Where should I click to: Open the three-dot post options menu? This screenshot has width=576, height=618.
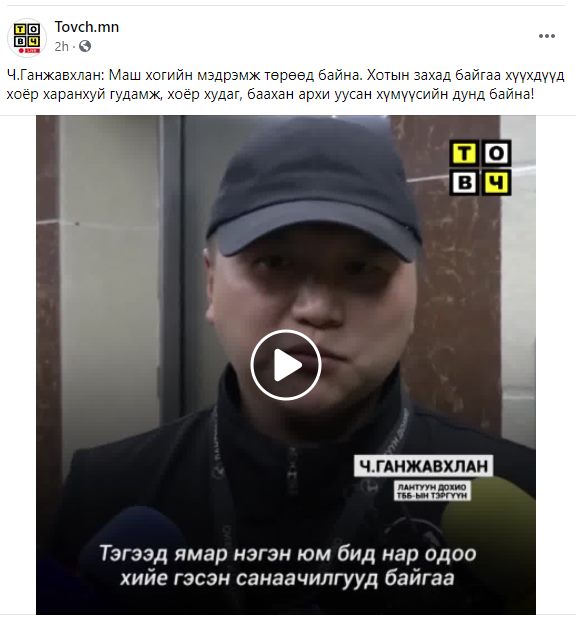[x=547, y=36]
